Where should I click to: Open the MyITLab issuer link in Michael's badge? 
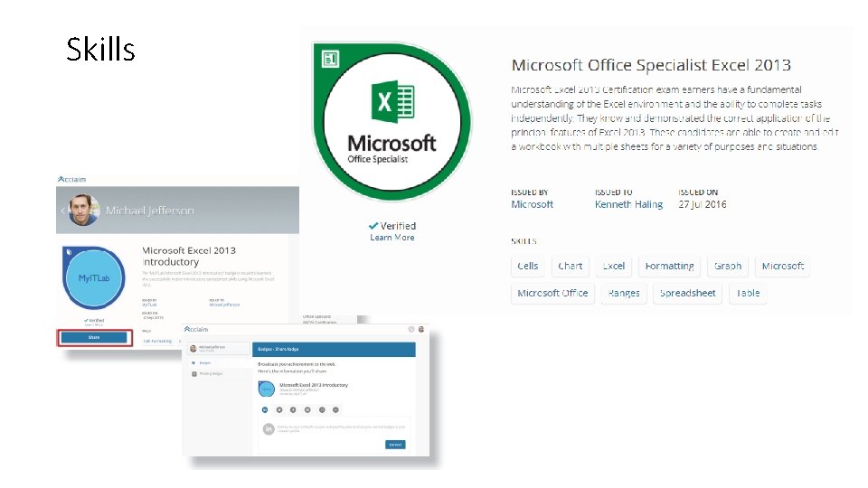pyautogui.click(x=149, y=305)
